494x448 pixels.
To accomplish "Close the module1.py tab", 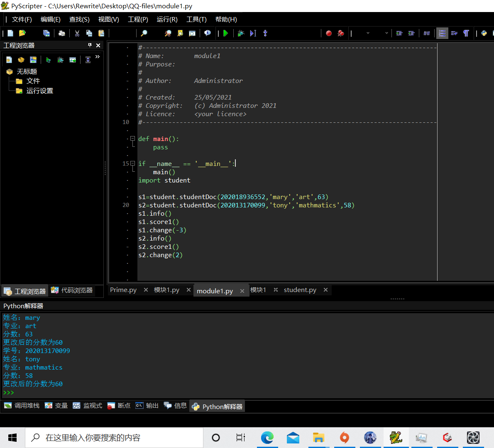I will pyautogui.click(x=242, y=291).
